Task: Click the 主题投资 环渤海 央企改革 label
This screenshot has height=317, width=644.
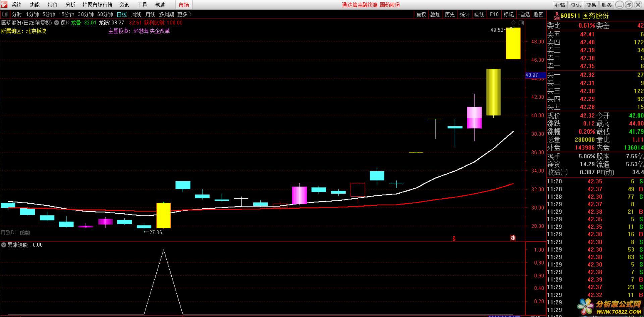Action: pyautogui.click(x=139, y=31)
